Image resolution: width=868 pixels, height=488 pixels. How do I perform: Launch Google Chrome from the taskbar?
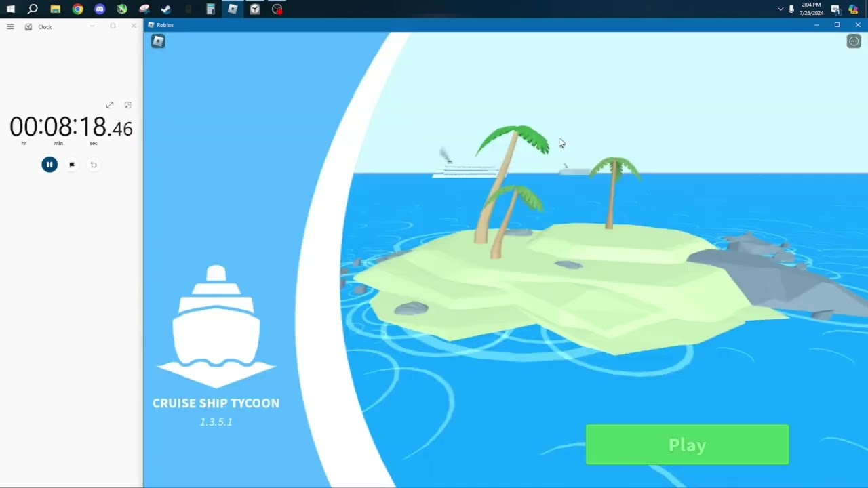click(78, 9)
